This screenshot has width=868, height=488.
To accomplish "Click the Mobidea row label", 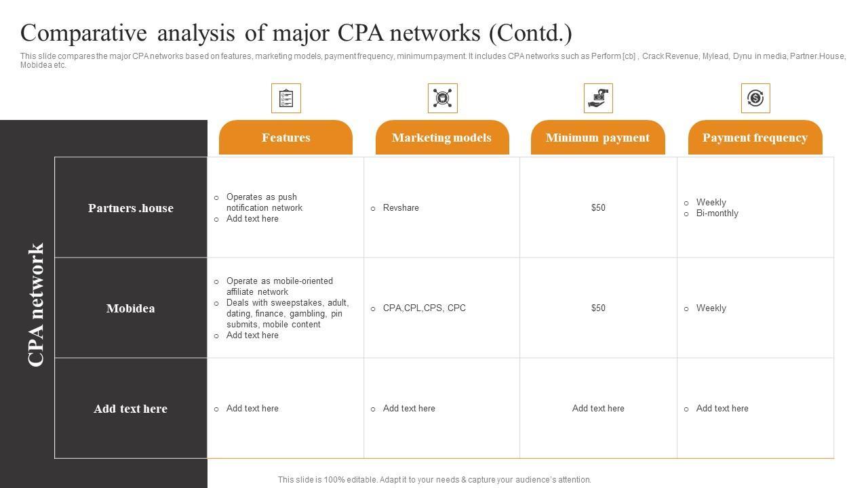I will pyautogui.click(x=131, y=308).
